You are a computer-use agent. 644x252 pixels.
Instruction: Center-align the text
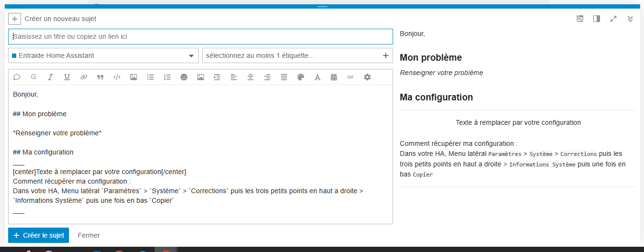pyautogui.click(x=250, y=77)
